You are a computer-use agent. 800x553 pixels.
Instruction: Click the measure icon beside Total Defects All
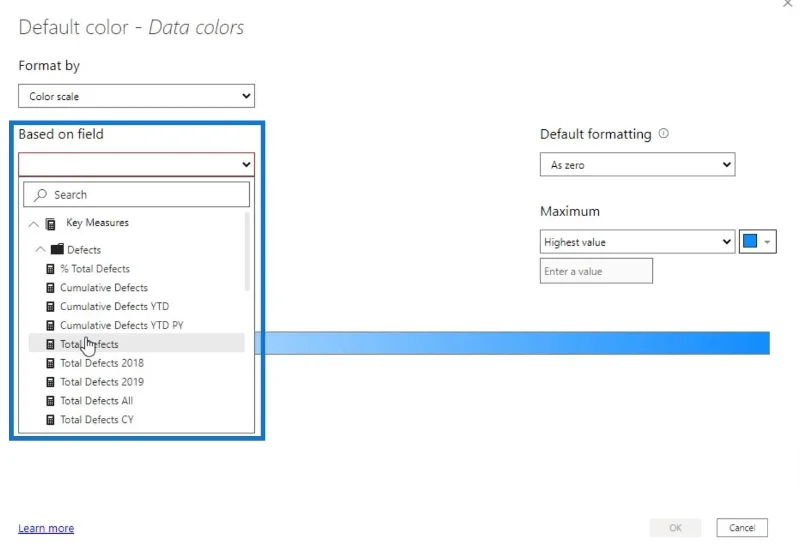(x=50, y=401)
